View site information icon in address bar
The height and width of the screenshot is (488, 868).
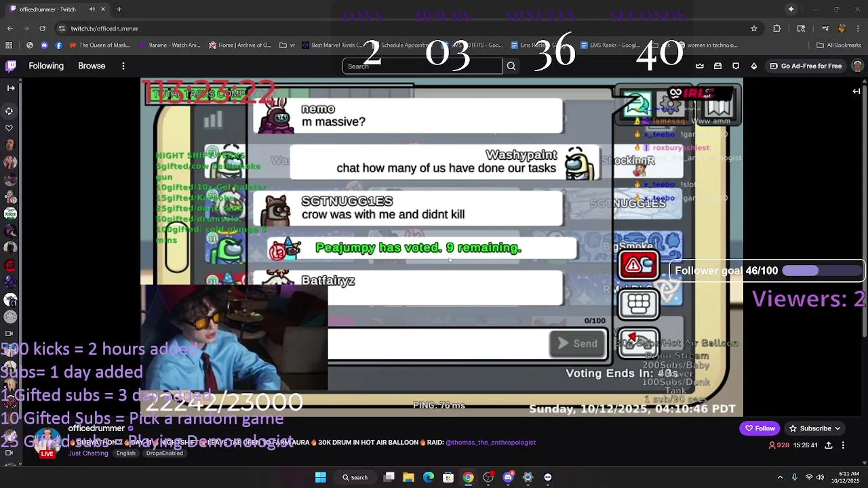tap(62, 28)
